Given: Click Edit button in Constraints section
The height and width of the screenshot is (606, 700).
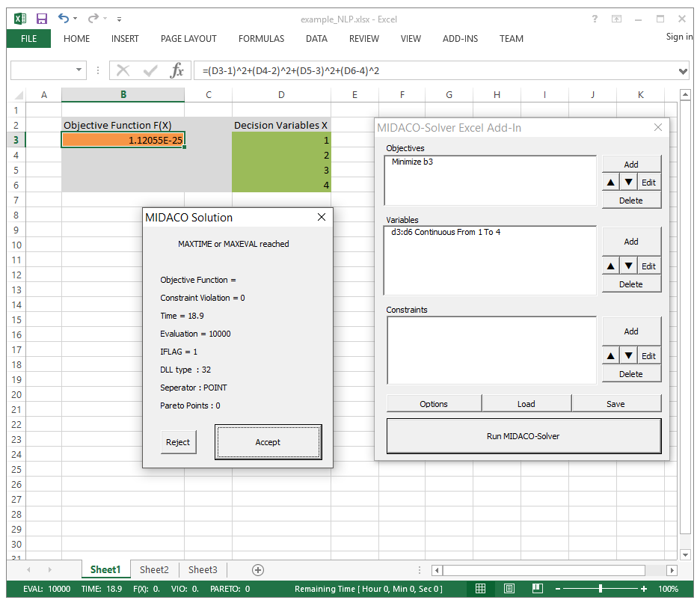Looking at the screenshot, I should [648, 356].
